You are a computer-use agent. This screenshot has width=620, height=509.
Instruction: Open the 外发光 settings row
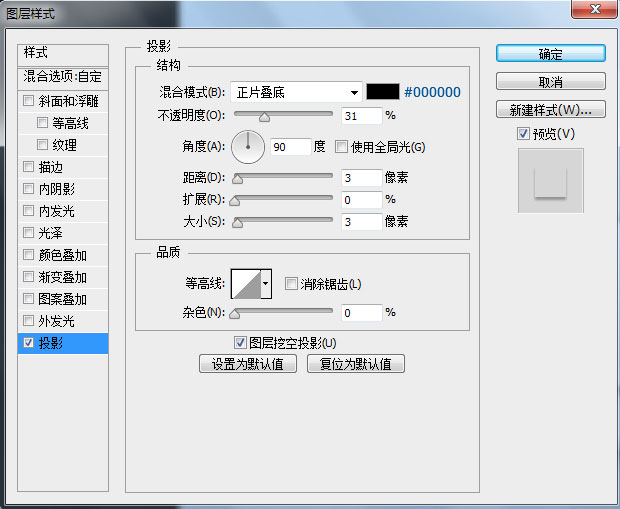click(63, 321)
